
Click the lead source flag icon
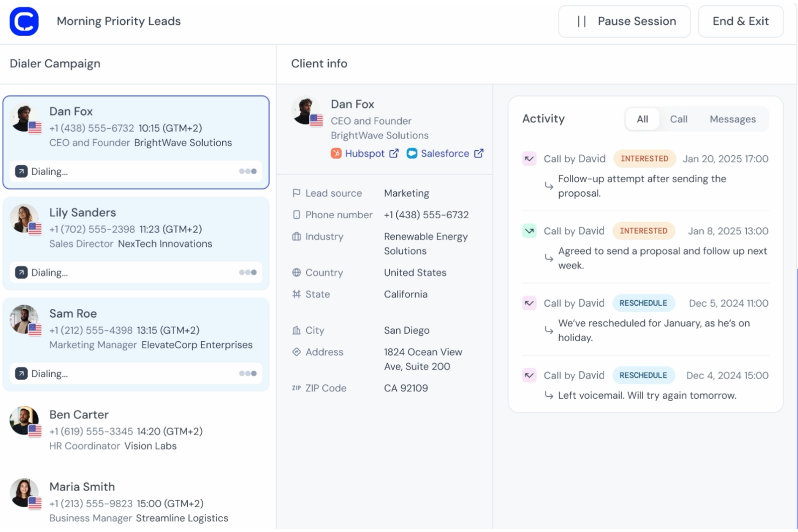tap(297, 192)
